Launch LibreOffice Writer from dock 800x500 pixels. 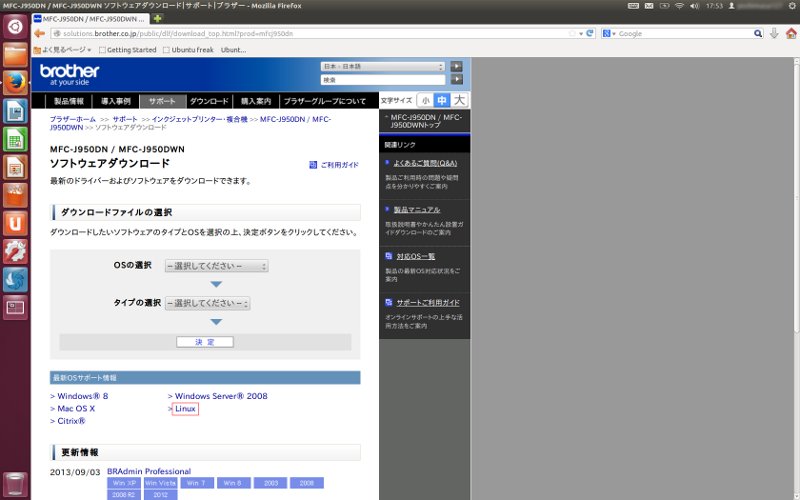pyautogui.click(x=15, y=111)
